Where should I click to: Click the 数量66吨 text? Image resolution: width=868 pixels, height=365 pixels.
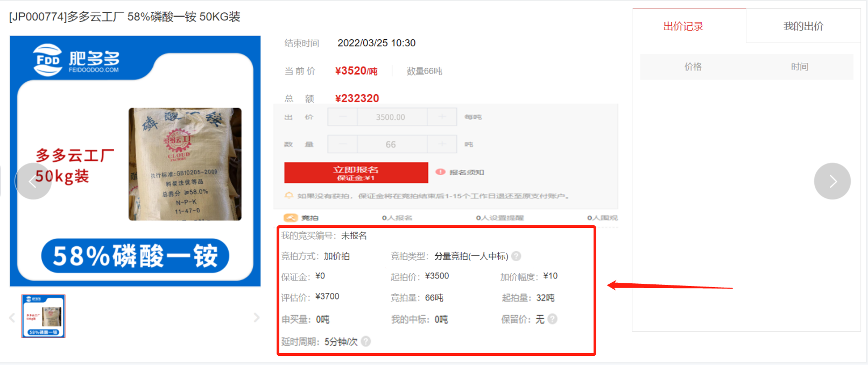(425, 71)
